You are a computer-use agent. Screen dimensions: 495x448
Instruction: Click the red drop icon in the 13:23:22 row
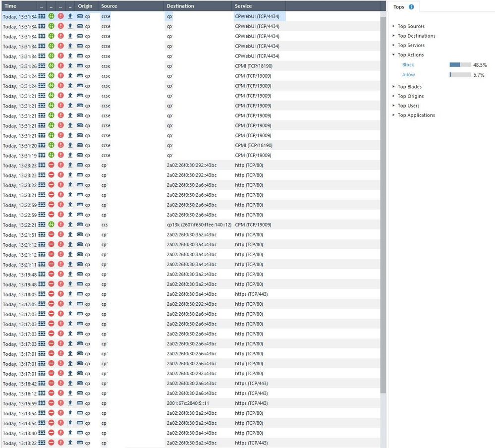pyautogui.click(x=51, y=185)
